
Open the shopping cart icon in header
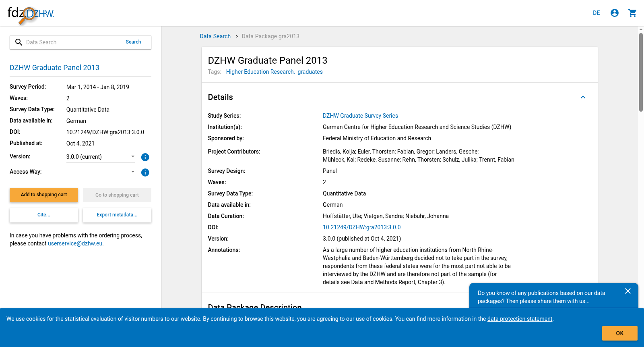(632, 13)
